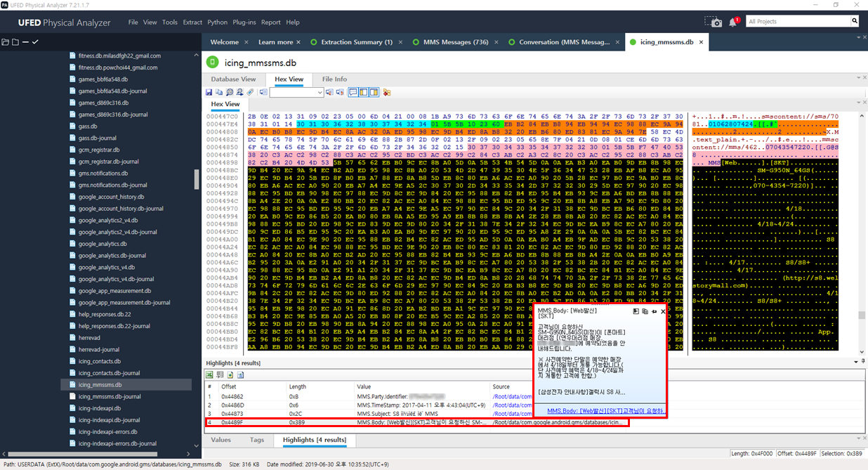Sort highlights by Offset column
868x470 pixels.
(229, 386)
